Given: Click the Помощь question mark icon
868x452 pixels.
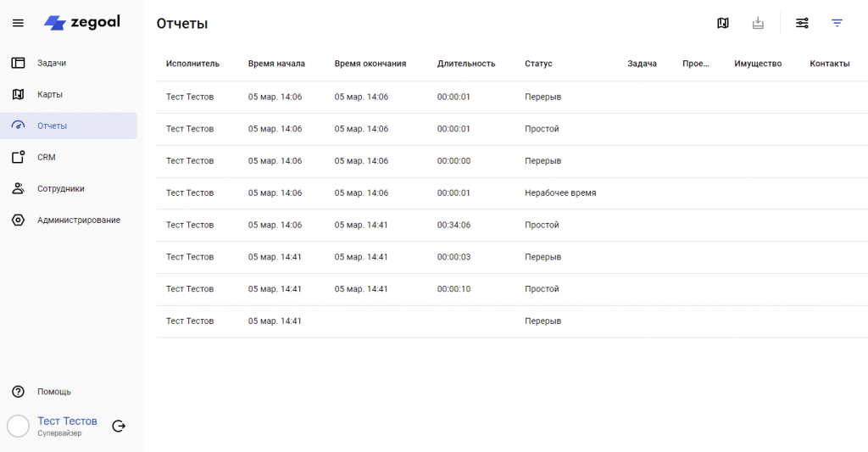Looking at the screenshot, I should point(18,392).
